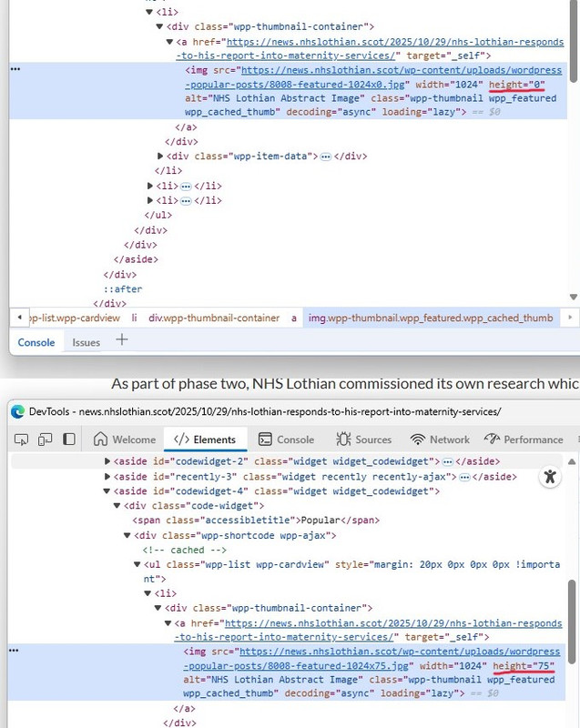Open the Performance tab

point(524,440)
